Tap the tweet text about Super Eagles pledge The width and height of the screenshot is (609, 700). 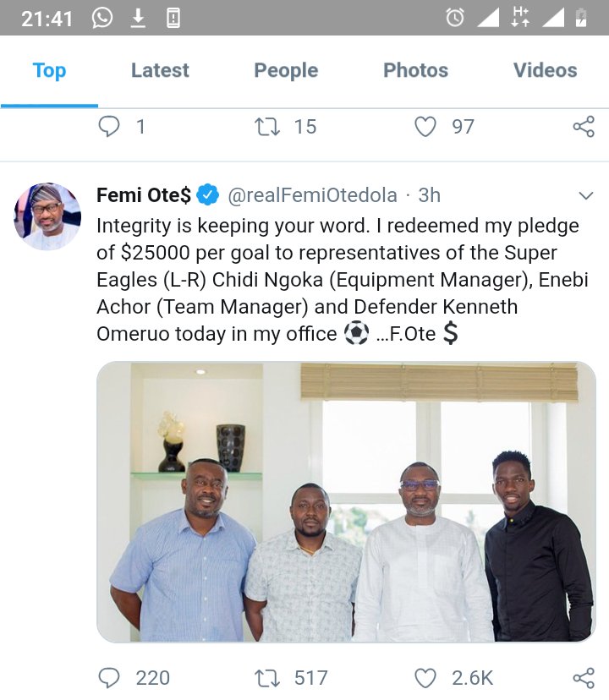338,279
